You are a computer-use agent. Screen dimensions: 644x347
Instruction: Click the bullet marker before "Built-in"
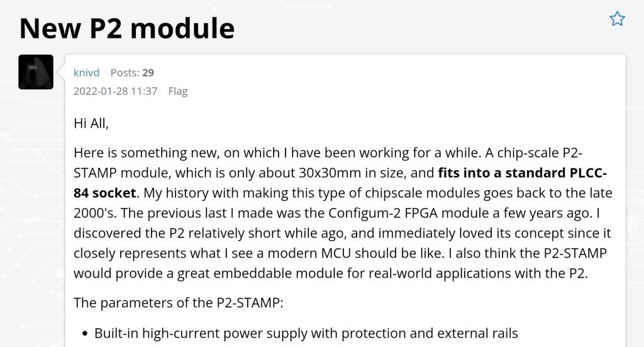tap(84, 334)
